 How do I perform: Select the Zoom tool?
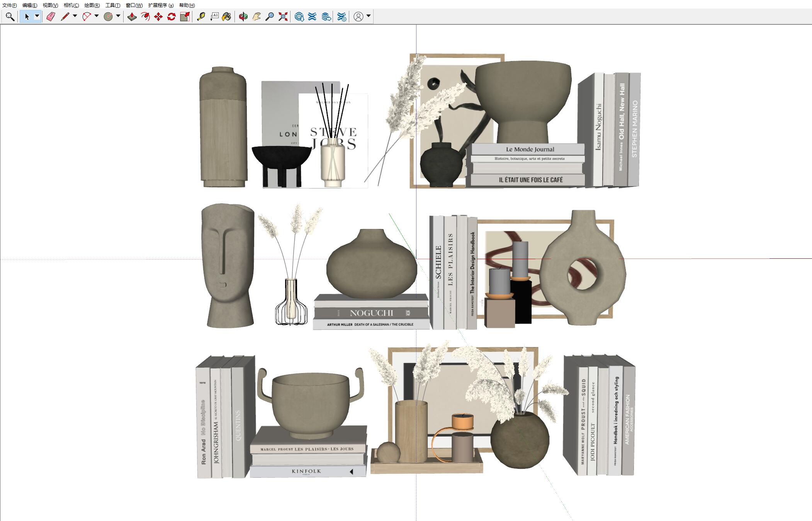(x=270, y=17)
